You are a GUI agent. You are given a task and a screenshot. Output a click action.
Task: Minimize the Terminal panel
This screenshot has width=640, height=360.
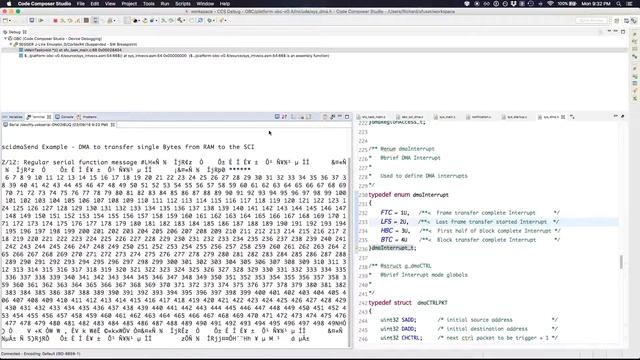click(x=340, y=117)
